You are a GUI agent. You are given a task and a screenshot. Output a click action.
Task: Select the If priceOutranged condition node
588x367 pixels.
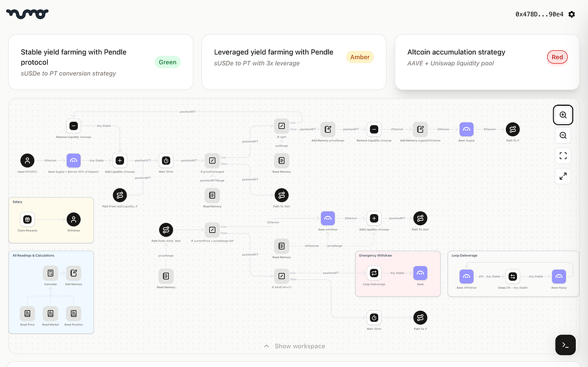coord(212,160)
